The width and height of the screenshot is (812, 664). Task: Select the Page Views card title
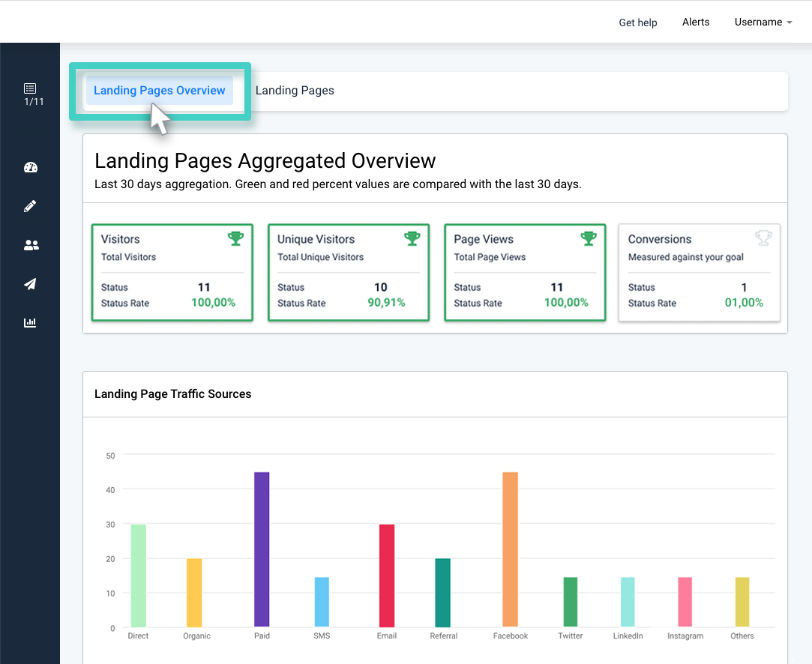click(484, 239)
